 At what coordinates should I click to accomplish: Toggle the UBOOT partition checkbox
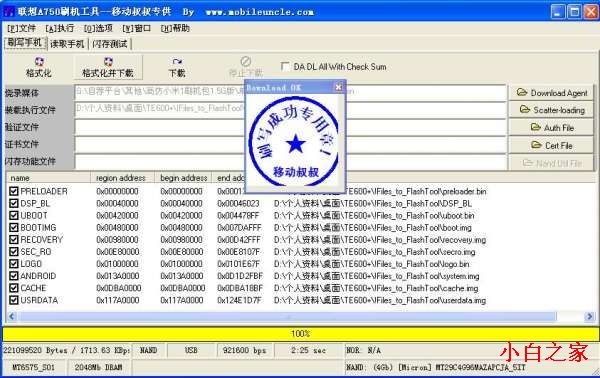14,215
